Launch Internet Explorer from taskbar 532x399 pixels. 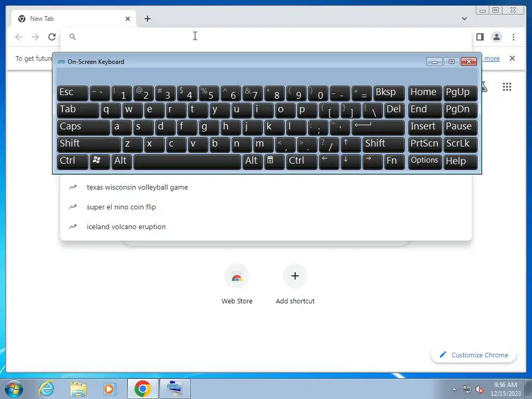tap(46, 389)
